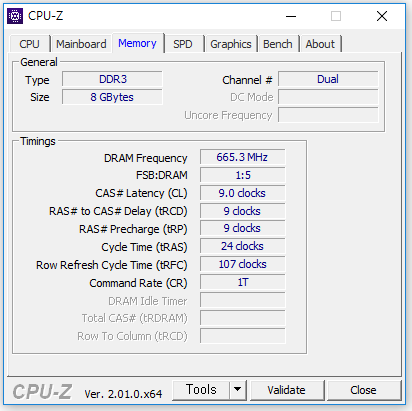Click the Channel # Dual field
Image resolution: width=412 pixels, height=411 pixels.
tap(328, 79)
